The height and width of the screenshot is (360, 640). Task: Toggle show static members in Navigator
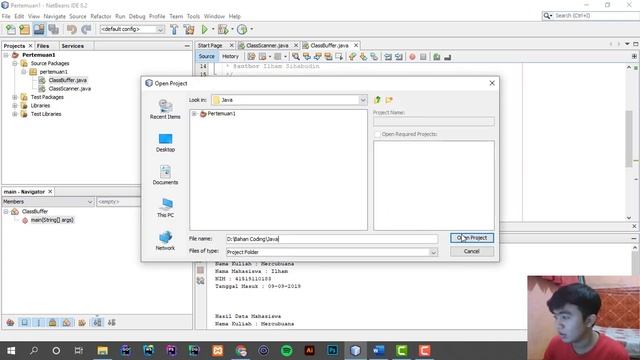click(39, 323)
